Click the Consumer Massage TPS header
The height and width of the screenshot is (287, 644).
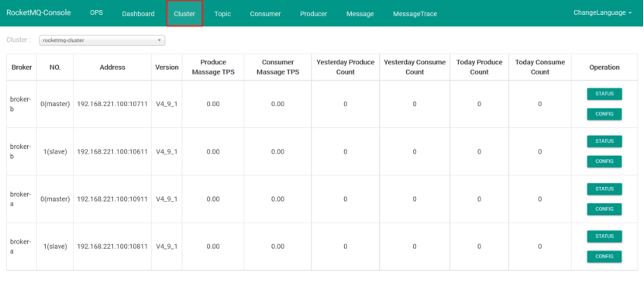tap(277, 67)
